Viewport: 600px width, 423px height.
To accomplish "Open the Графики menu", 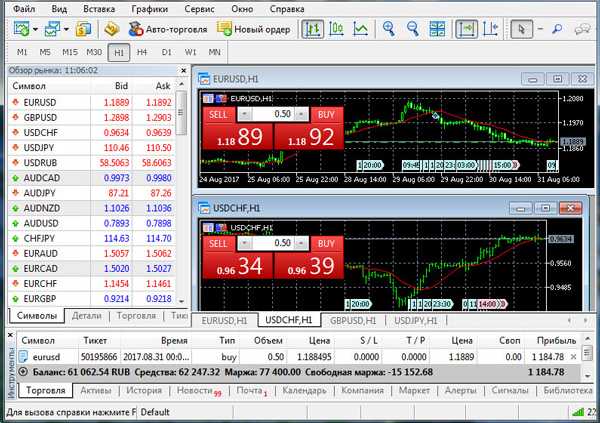I will coord(148,8).
